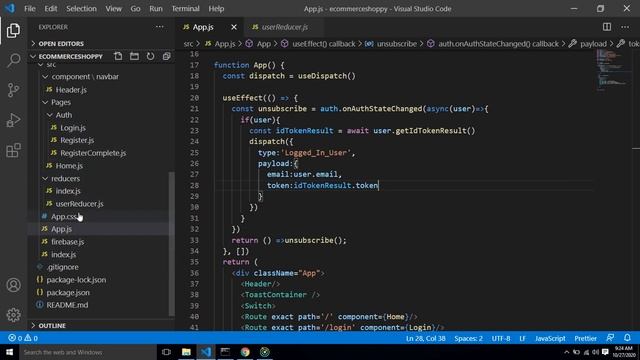Click Ln 28, Col 38 in status bar
640x360 pixels.
(425, 338)
